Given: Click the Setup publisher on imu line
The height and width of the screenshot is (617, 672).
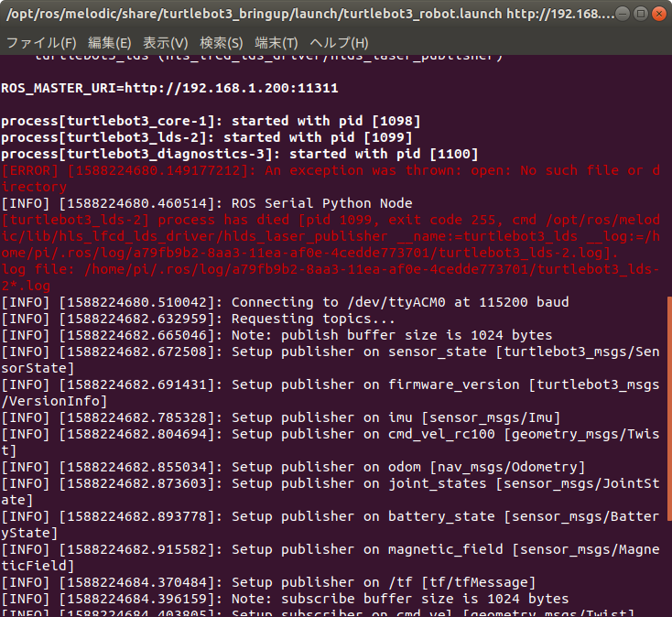Looking at the screenshot, I should [281, 417].
